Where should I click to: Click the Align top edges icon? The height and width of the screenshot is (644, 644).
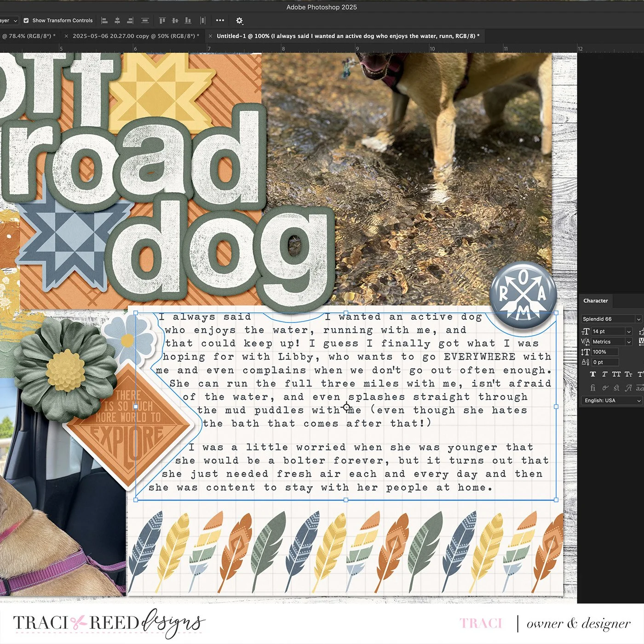(162, 20)
